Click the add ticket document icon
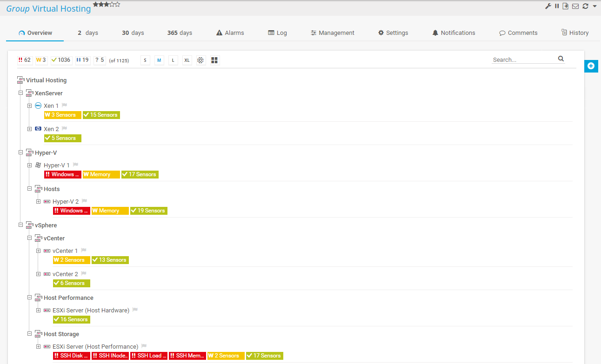The width and height of the screenshot is (601, 364). [566, 6]
